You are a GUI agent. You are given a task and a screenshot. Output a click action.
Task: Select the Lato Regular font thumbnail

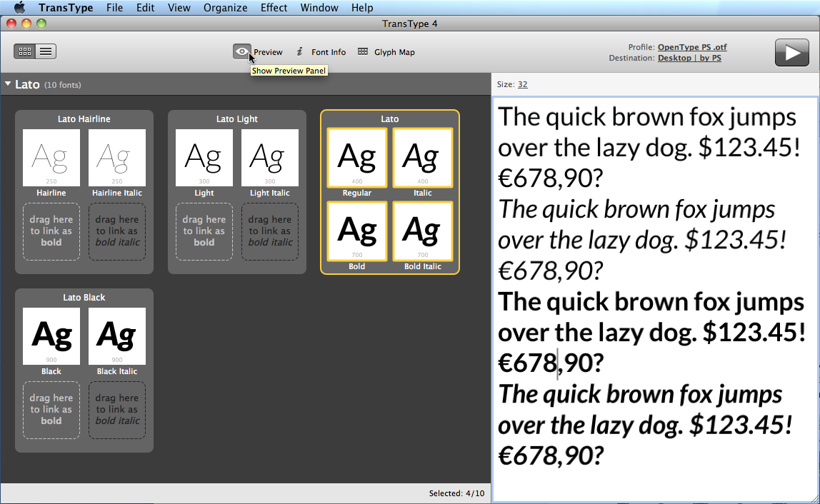(357, 157)
